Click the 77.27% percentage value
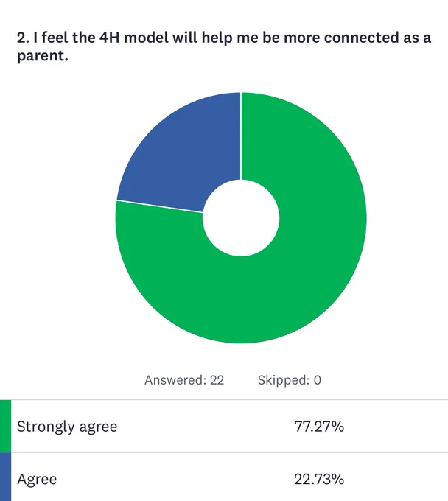The height and width of the screenshot is (501, 448). (319, 427)
